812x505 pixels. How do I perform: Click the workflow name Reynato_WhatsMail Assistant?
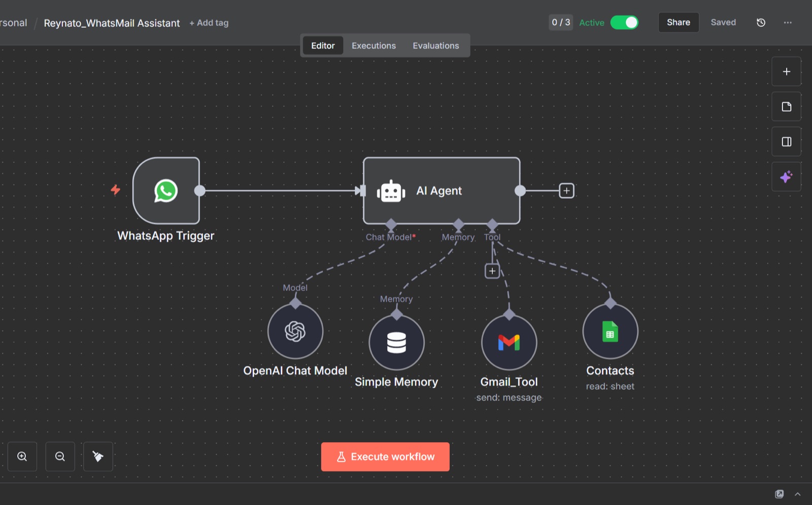pyautogui.click(x=112, y=23)
